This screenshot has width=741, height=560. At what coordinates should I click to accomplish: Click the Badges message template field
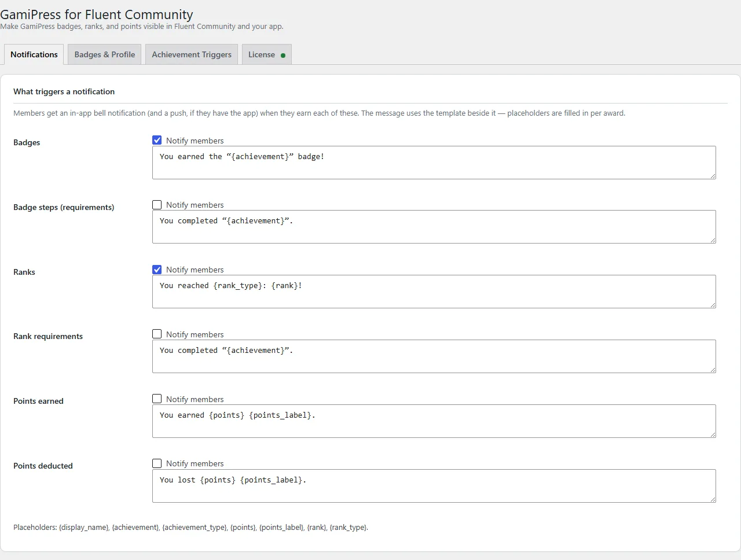(x=434, y=163)
